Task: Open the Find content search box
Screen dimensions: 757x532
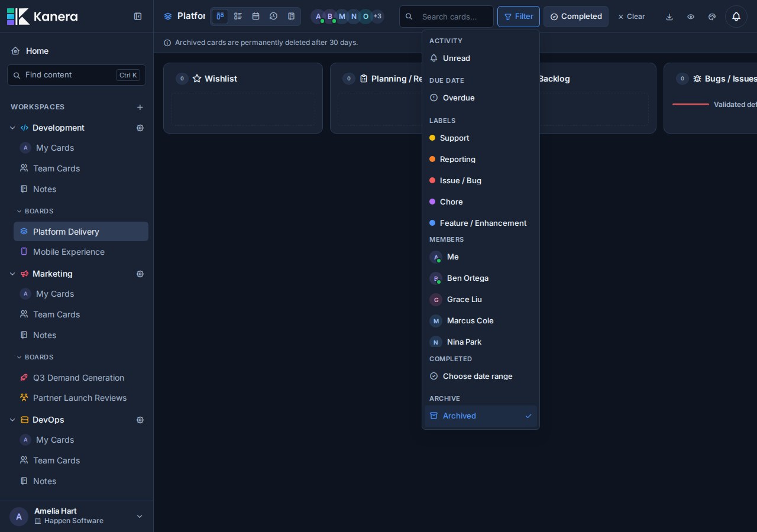Action: pyautogui.click(x=76, y=75)
